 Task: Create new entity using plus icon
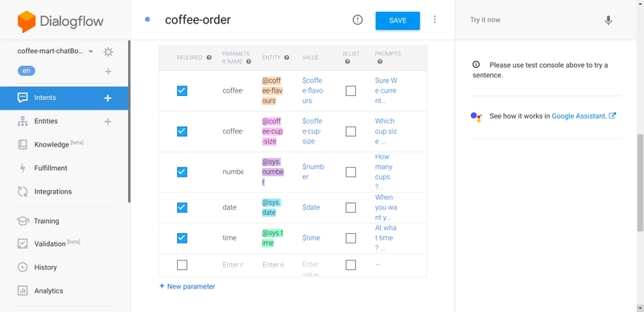coord(108,121)
